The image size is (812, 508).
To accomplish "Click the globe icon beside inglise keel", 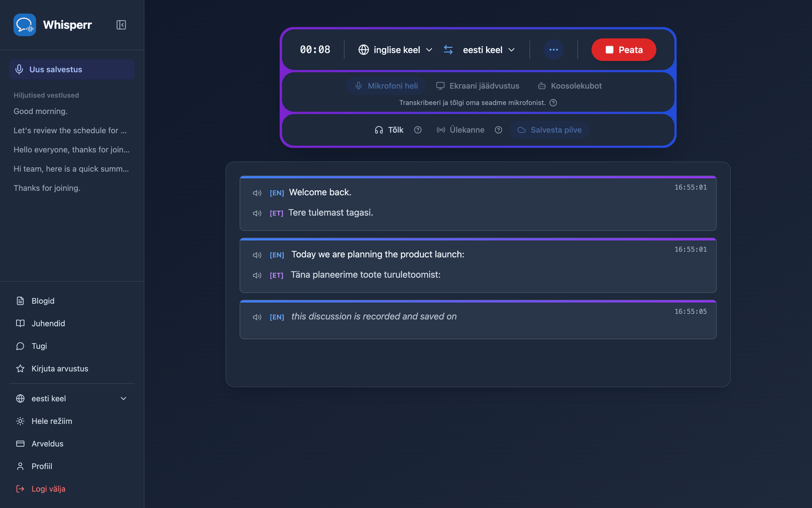I will (x=364, y=50).
